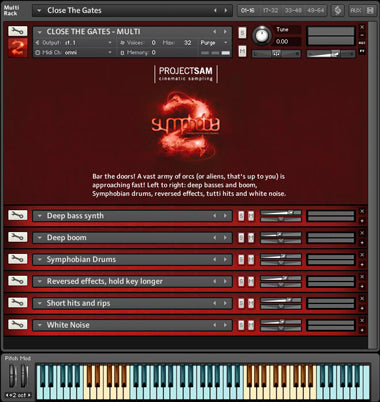Select next preset for Deep boom

coord(225,238)
